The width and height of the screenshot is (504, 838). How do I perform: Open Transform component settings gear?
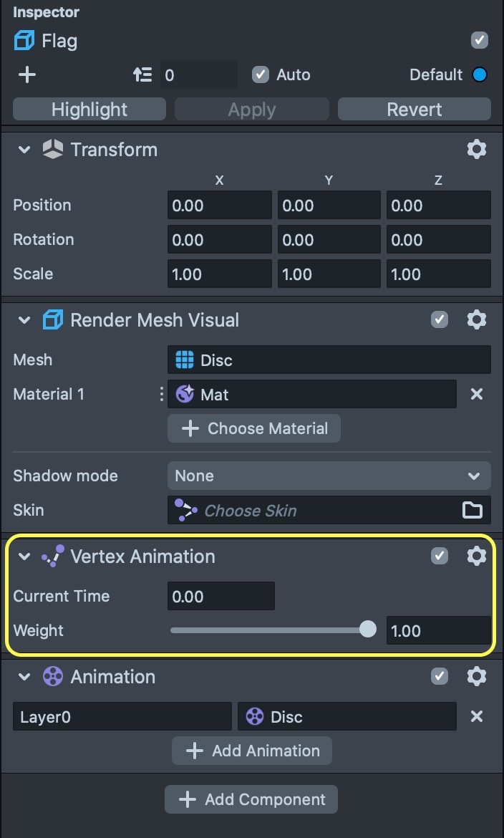click(x=476, y=149)
